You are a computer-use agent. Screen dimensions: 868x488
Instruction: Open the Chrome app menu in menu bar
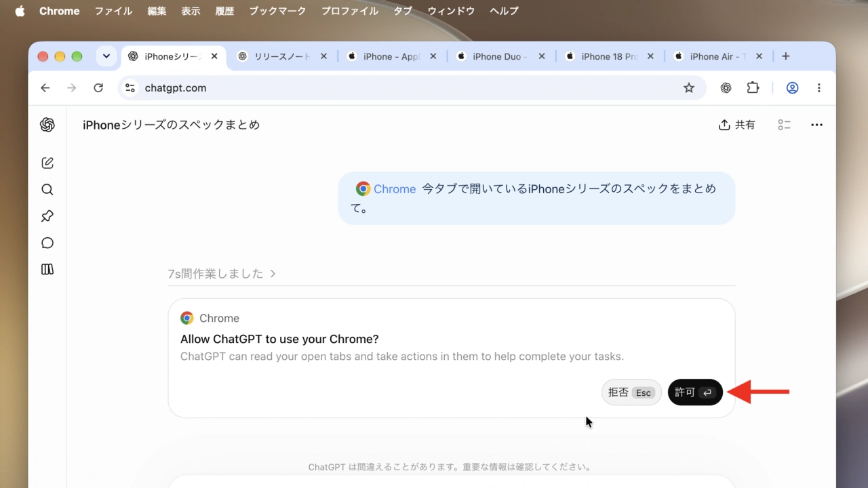pos(59,11)
